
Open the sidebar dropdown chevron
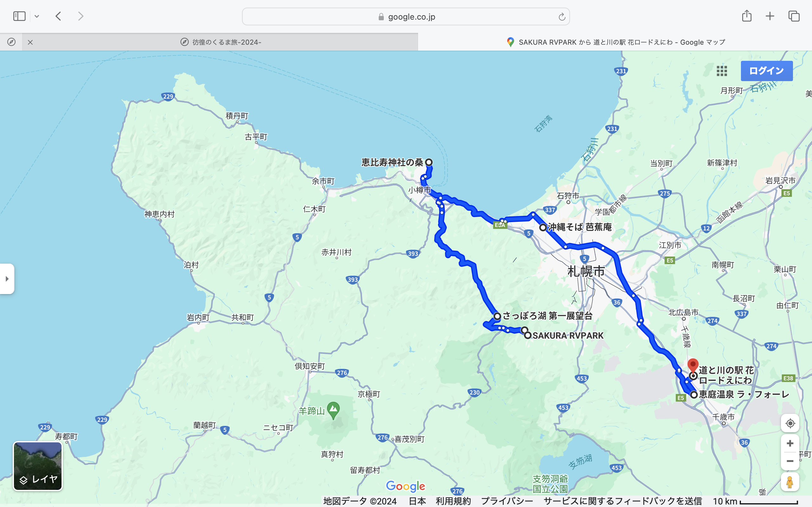click(37, 16)
